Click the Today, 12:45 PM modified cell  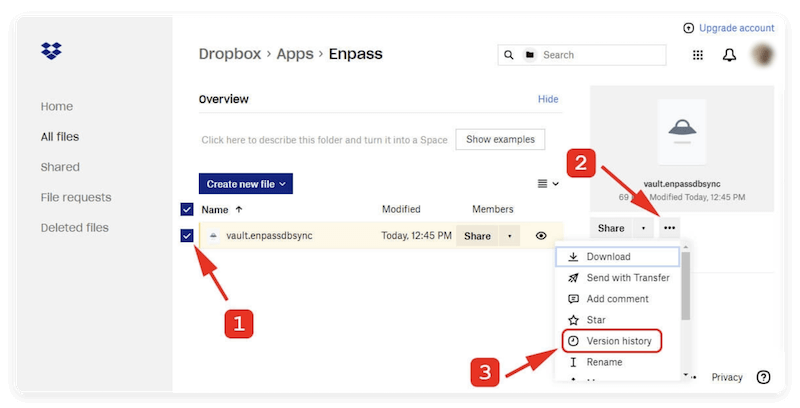click(x=416, y=236)
